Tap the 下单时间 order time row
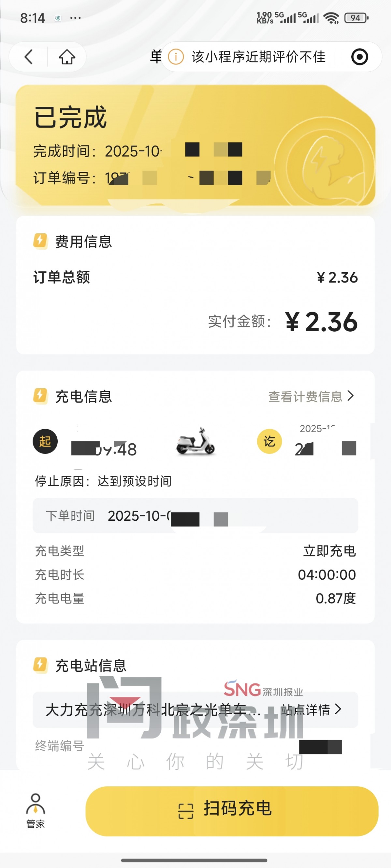The image size is (391, 868). (x=195, y=516)
